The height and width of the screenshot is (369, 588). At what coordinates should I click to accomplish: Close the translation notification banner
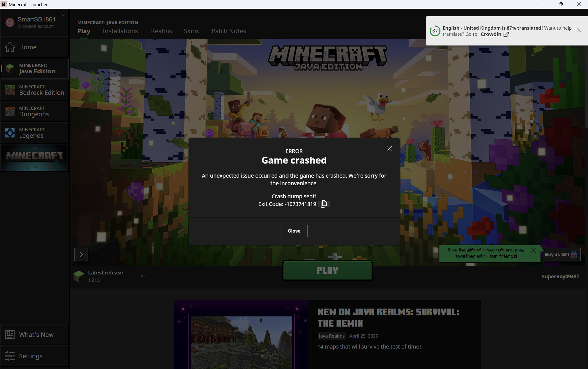point(579,31)
